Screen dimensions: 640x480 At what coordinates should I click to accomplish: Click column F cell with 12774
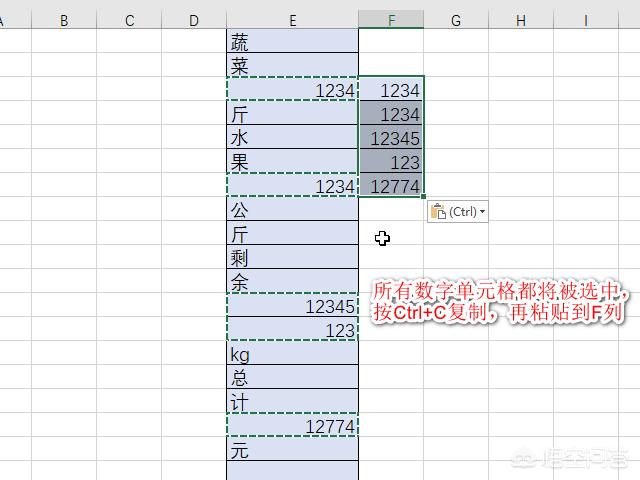391,185
